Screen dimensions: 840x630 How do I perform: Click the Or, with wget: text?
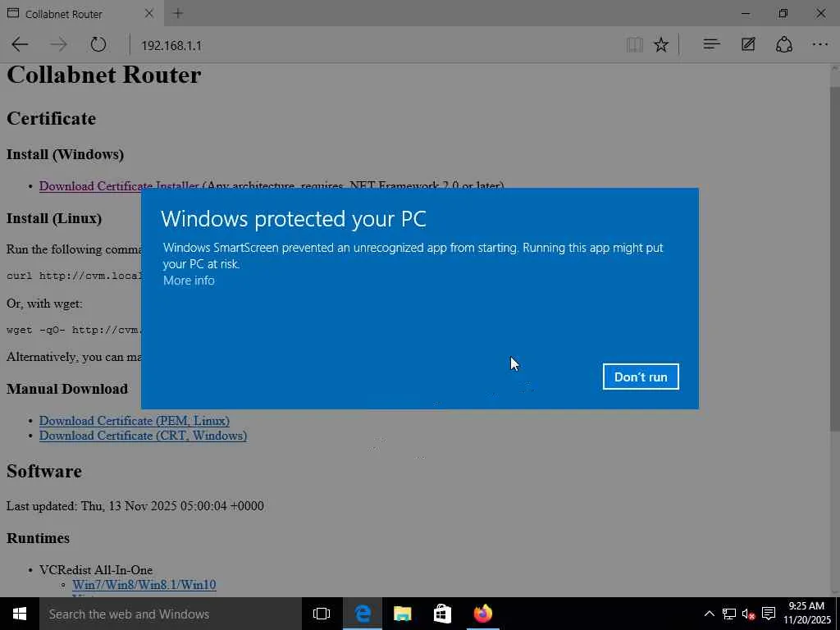coord(44,304)
